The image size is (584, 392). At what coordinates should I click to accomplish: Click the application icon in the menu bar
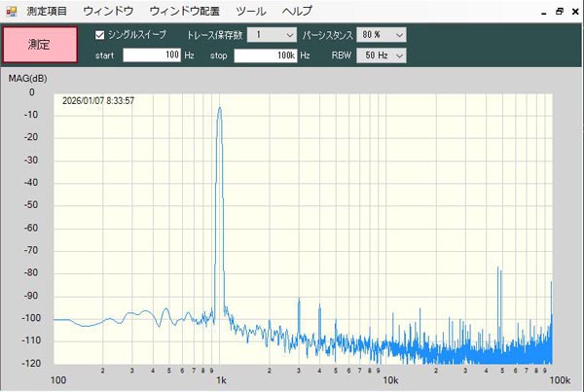9,10
